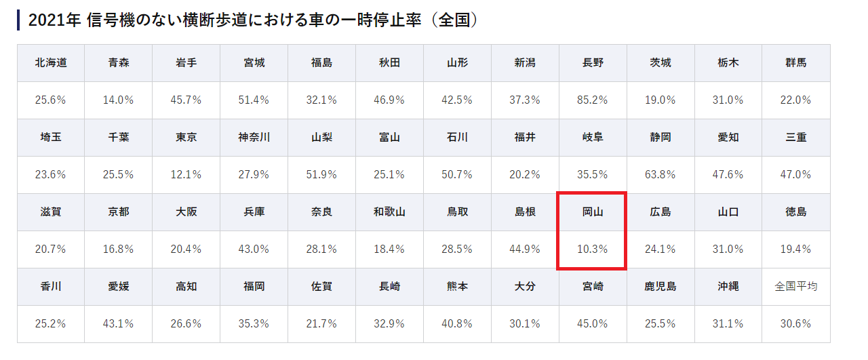Select the 16.8% value under 京都
Screen dimensions: 868x360
[119, 249]
